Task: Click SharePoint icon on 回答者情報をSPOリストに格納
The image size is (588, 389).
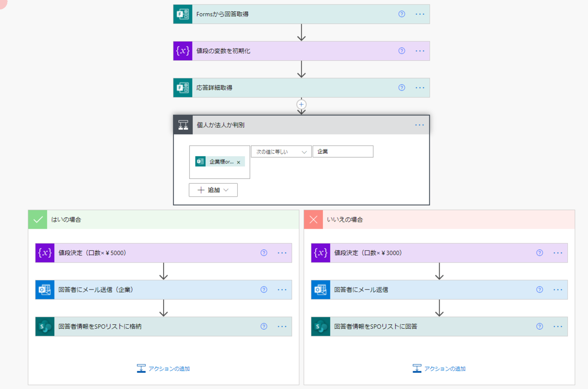Action: 45,326
